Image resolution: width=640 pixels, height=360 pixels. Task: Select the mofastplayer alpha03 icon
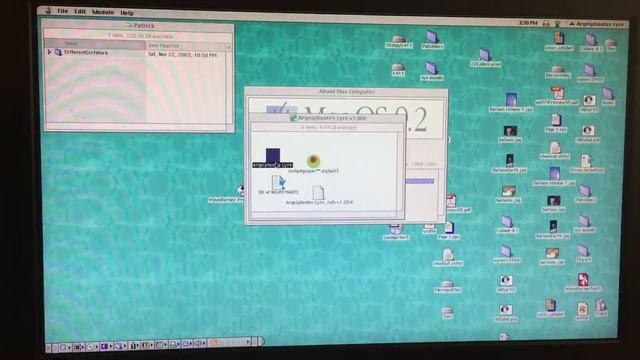tap(313, 164)
